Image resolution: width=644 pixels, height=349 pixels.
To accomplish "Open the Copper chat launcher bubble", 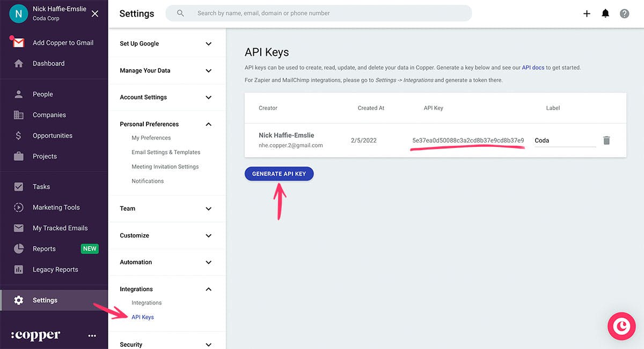I will [x=621, y=326].
